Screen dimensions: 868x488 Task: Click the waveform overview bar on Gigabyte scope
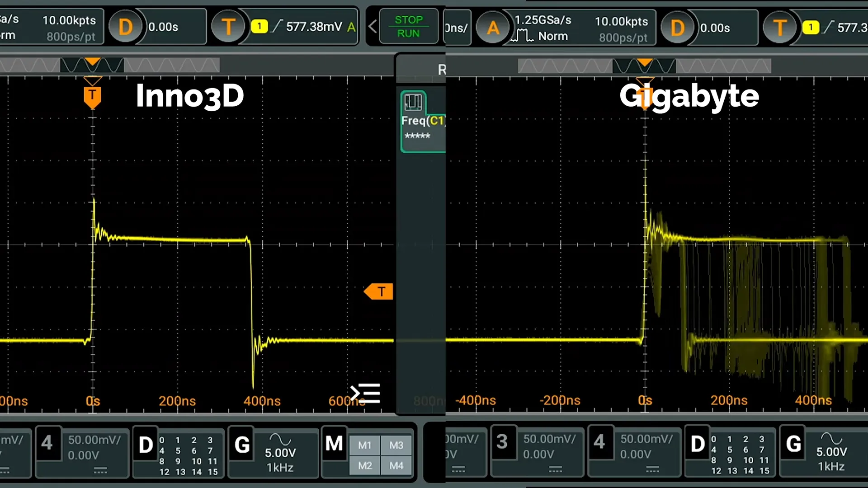pyautogui.click(x=644, y=66)
